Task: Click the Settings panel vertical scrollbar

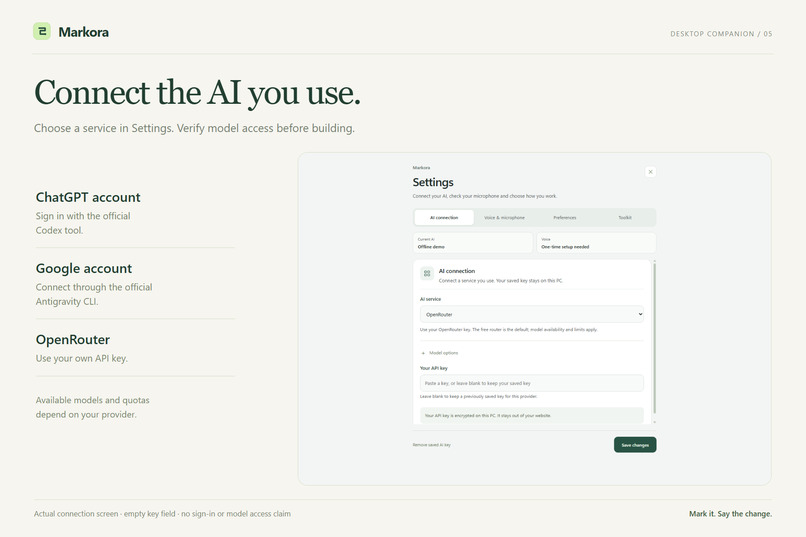Action: (654, 339)
